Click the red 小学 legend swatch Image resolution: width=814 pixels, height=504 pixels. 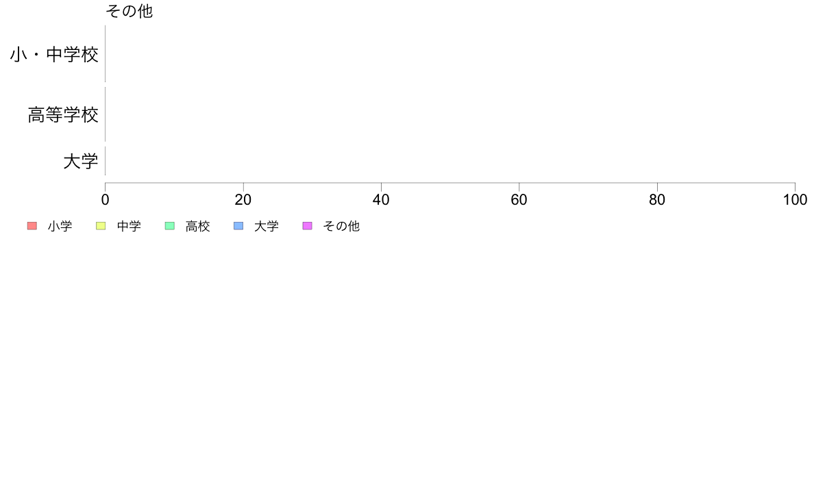coord(32,226)
